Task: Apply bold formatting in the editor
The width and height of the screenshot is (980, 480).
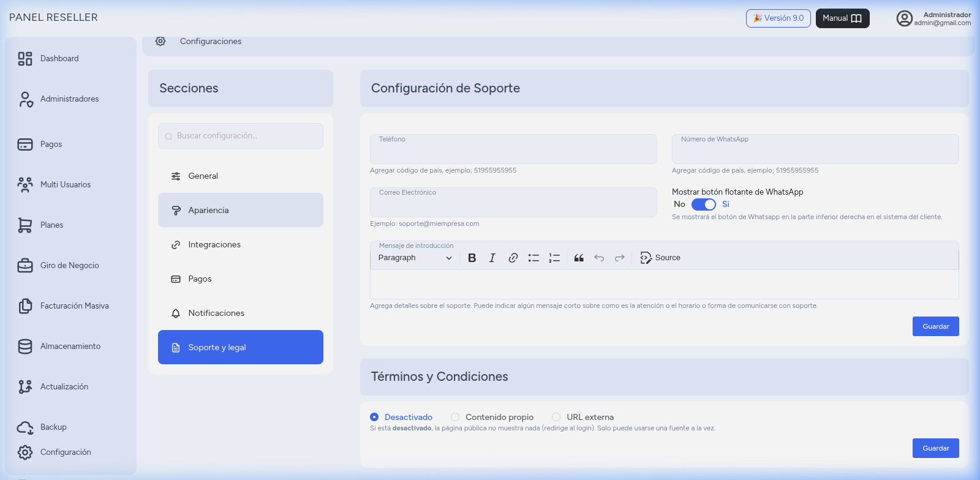Action: click(x=472, y=258)
